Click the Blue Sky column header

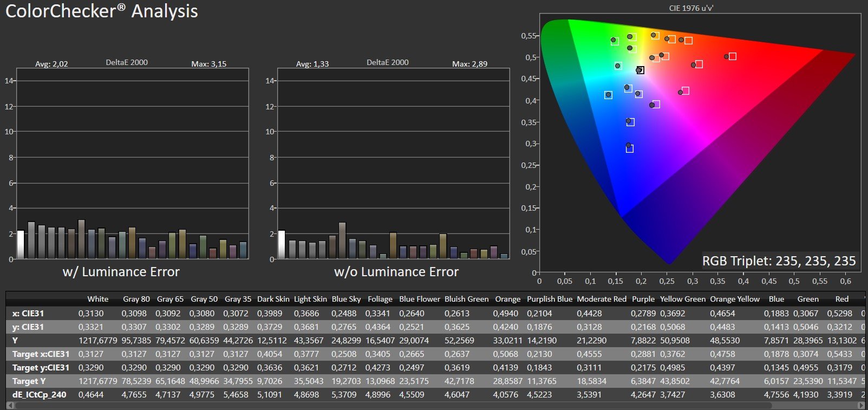click(x=346, y=299)
